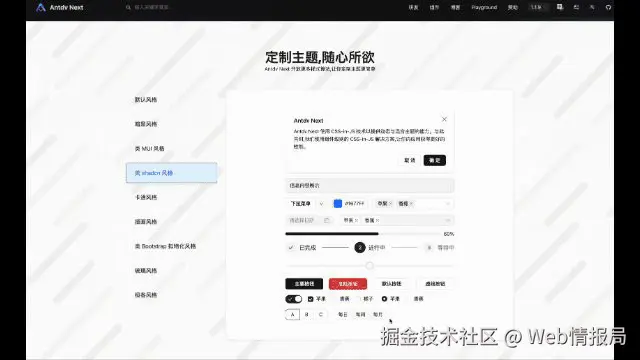Click the 默认按钮 default button
This screenshot has height=360, width=640.
[391, 284]
